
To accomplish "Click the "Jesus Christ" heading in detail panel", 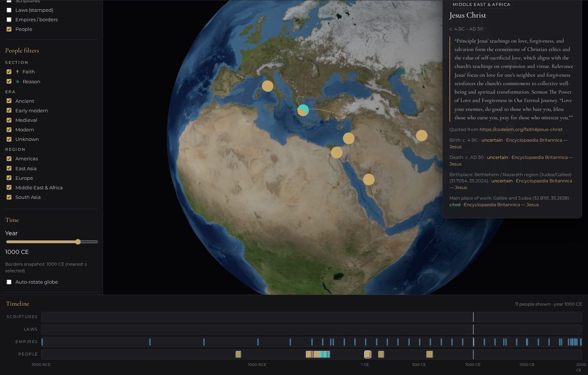I will coord(467,16).
